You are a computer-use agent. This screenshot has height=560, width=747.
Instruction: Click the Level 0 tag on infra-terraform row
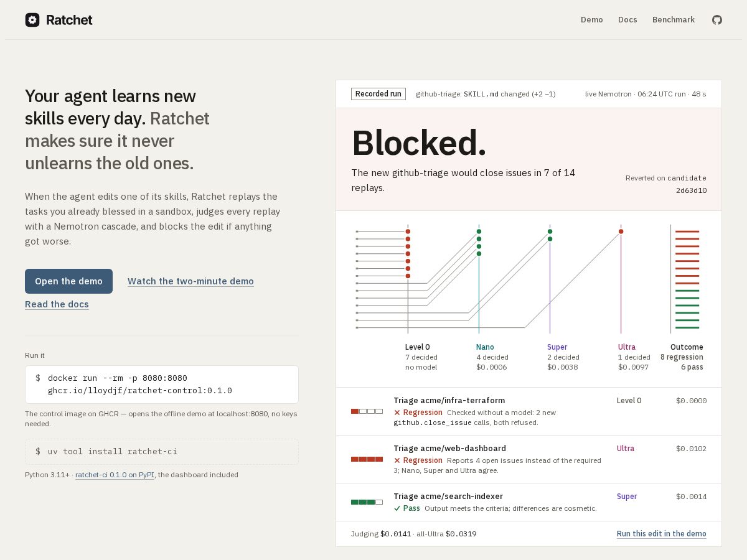(x=629, y=401)
